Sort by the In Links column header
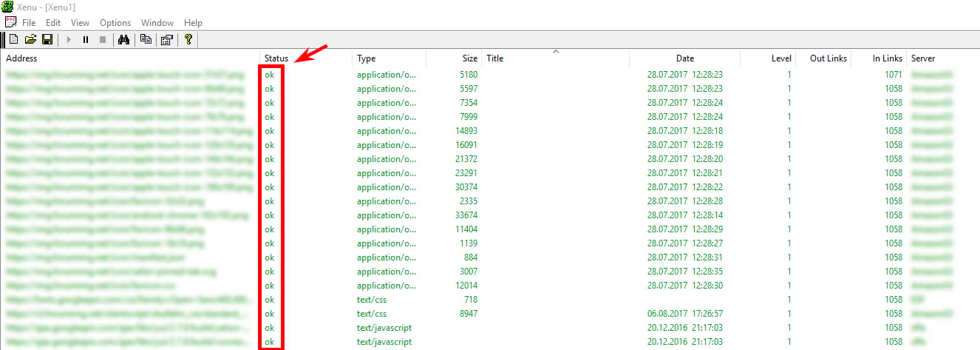The width and height of the screenshot is (980, 350). tap(878, 58)
